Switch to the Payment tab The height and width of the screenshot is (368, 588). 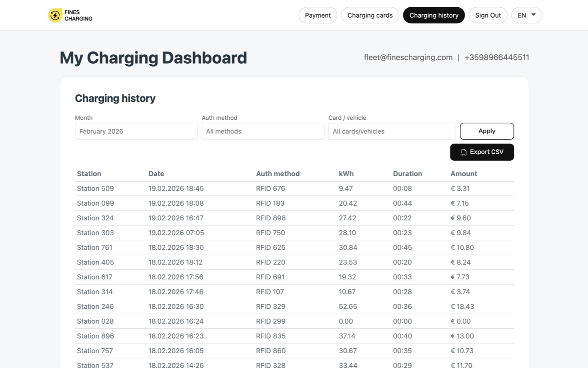coord(317,15)
